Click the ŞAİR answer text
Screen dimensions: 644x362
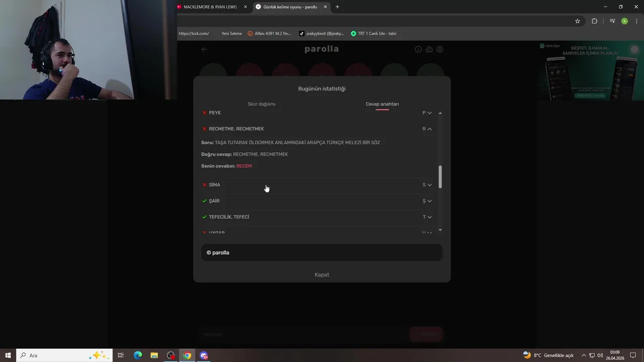click(x=214, y=201)
